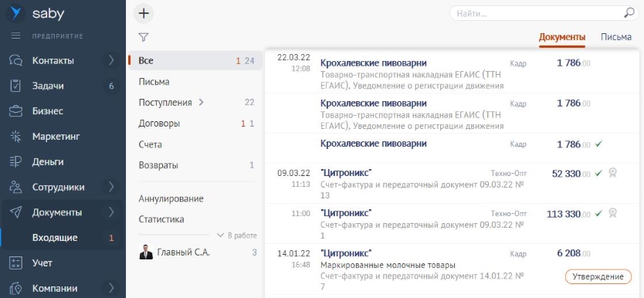Viewport: 644px width, 298px height.
Task: Switch to the Документы tab
Action: pos(562,37)
